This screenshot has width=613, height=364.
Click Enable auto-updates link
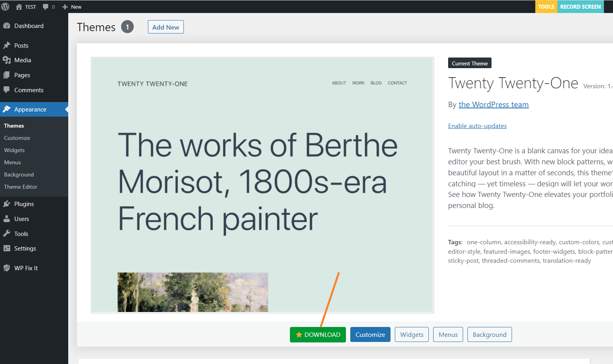(477, 126)
